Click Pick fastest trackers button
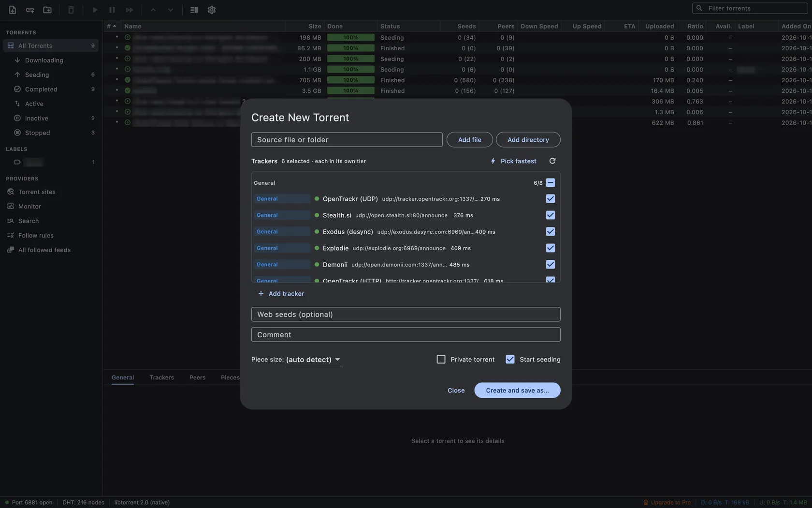The height and width of the screenshot is (508, 812). tap(513, 161)
